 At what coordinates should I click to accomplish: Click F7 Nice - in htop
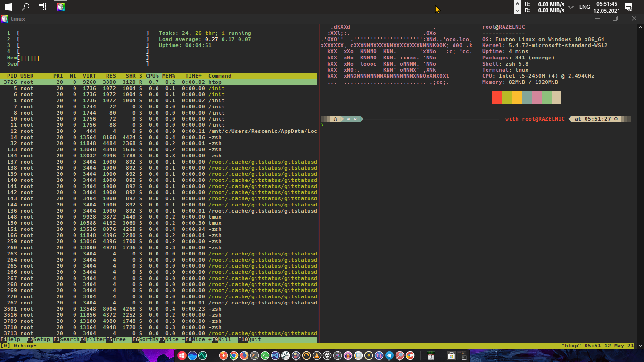tap(172, 339)
